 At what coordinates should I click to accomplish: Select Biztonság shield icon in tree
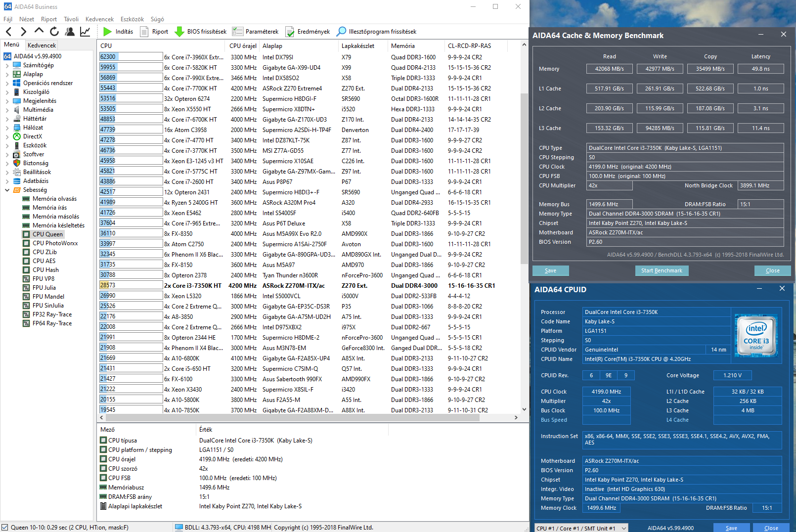(x=17, y=163)
